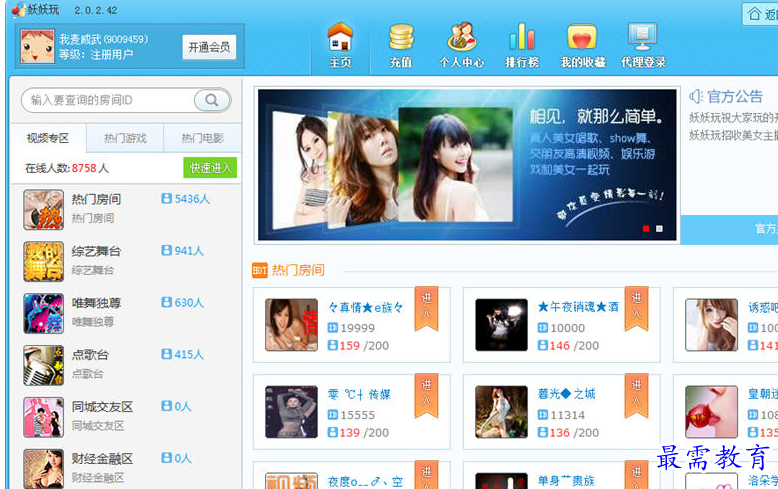Select the 视频专区 tab
Viewport: 778px width, 489px height.
pyautogui.click(x=48, y=138)
